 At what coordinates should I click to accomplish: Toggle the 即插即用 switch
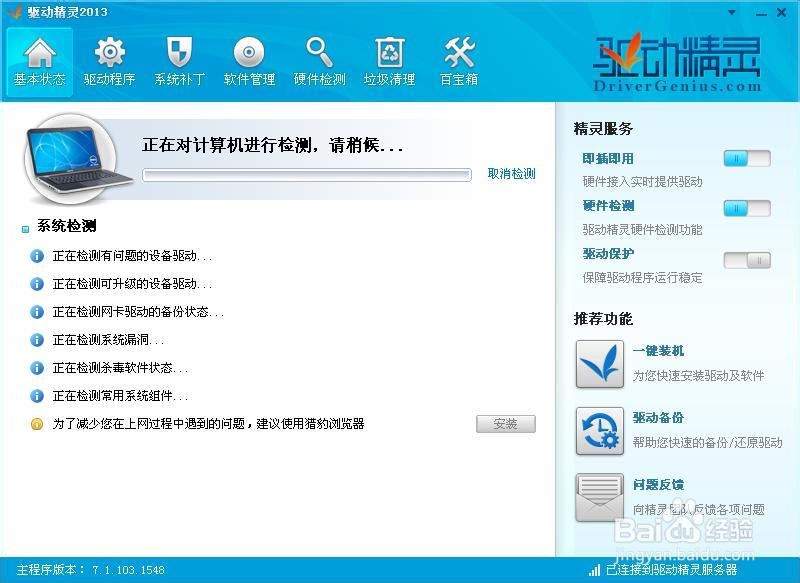(x=747, y=158)
